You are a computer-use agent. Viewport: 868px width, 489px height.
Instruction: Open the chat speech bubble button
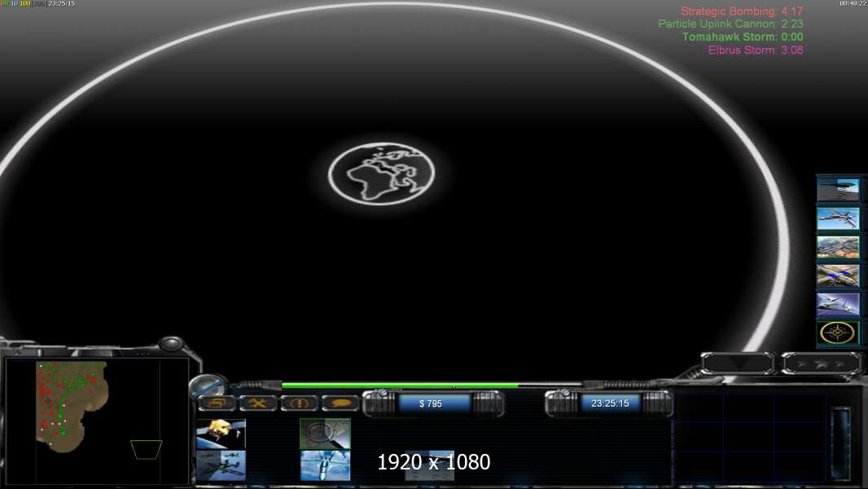340,403
